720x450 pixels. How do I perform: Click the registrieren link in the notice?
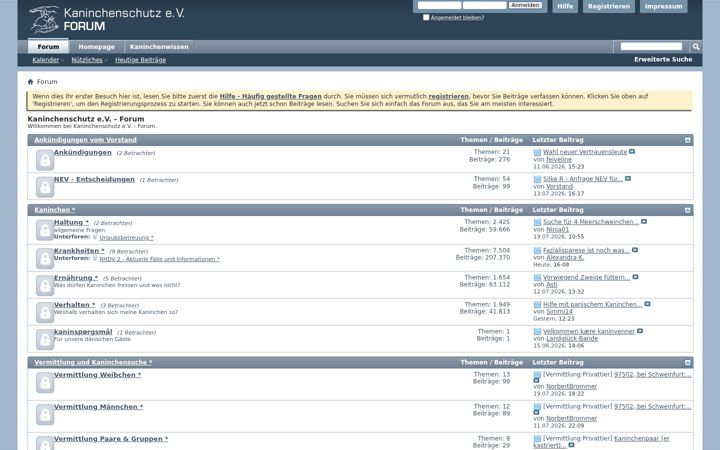(x=449, y=96)
